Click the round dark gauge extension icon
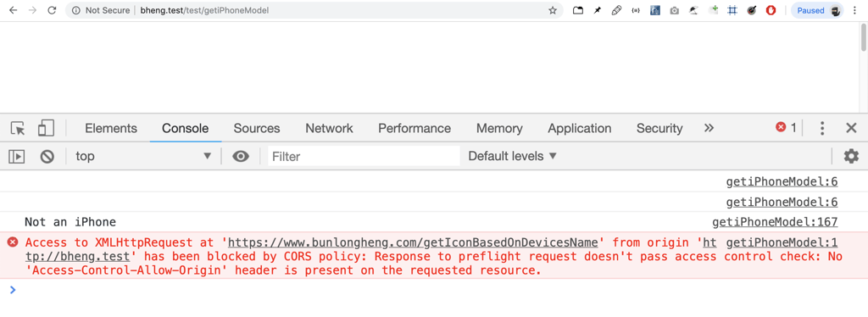Viewport: 868px width, 317px height. (752, 10)
